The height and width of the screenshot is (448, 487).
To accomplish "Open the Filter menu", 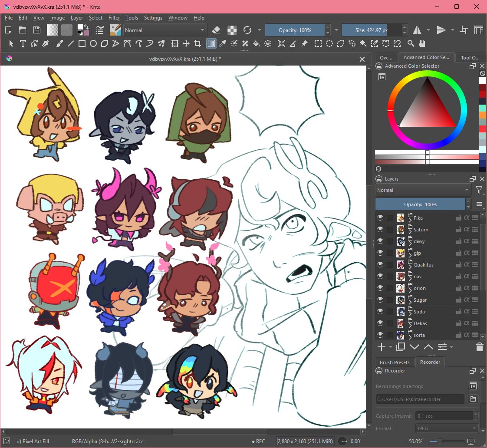I will coord(114,18).
